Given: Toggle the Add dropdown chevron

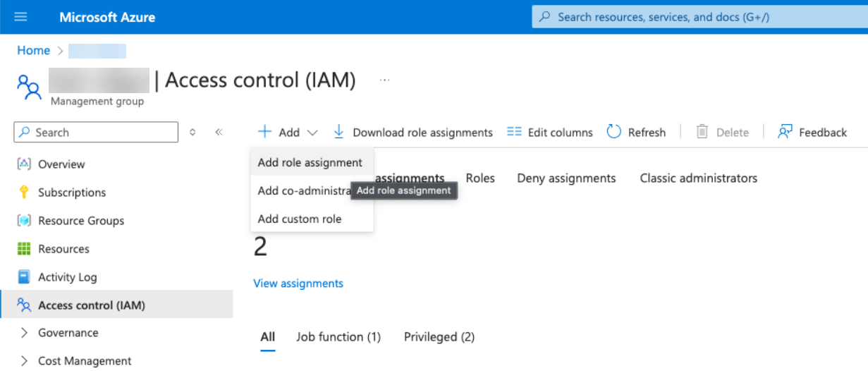Looking at the screenshot, I should pyautogui.click(x=312, y=133).
